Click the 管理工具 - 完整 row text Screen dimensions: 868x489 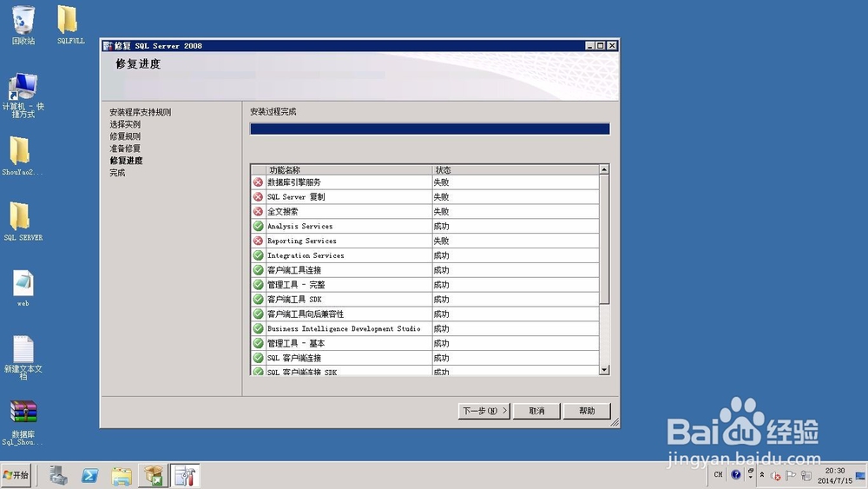[x=296, y=285]
